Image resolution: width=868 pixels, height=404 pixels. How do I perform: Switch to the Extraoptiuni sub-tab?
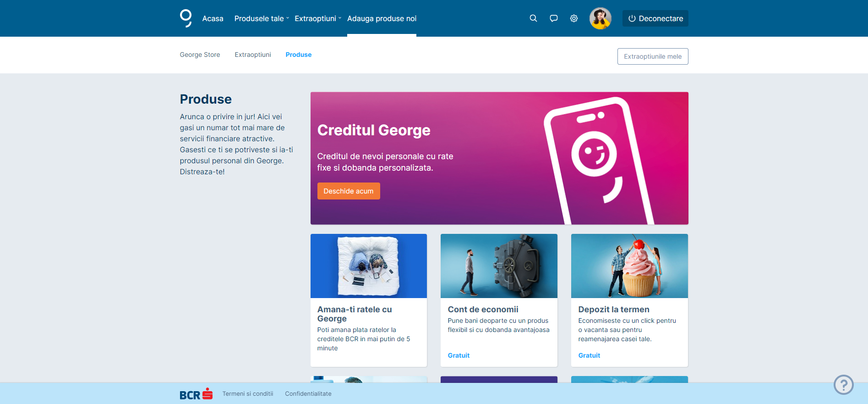coord(253,55)
